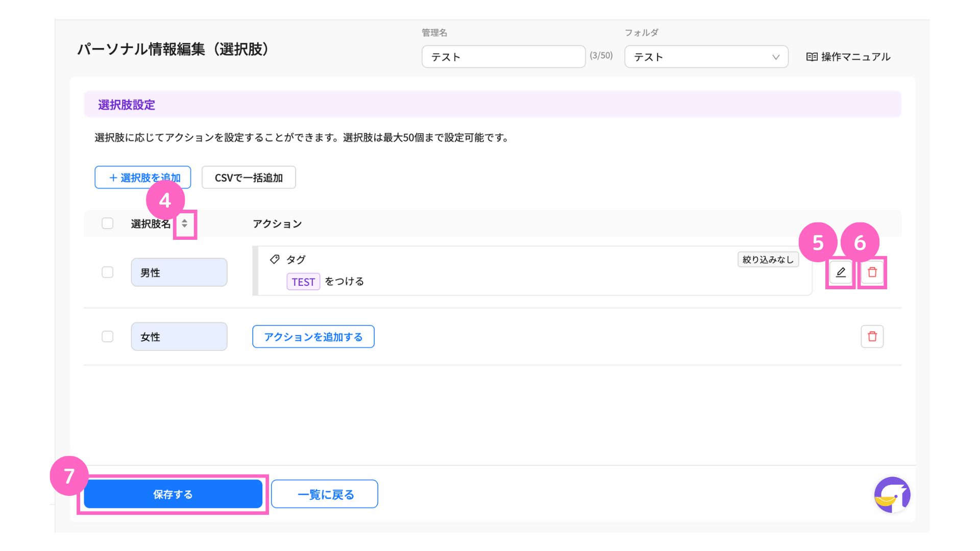Check the checkbox for 男性 row

pos(107,272)
